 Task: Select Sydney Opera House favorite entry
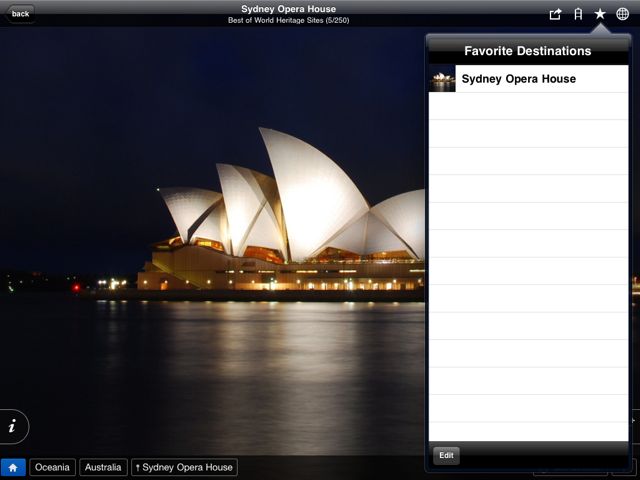528,79
